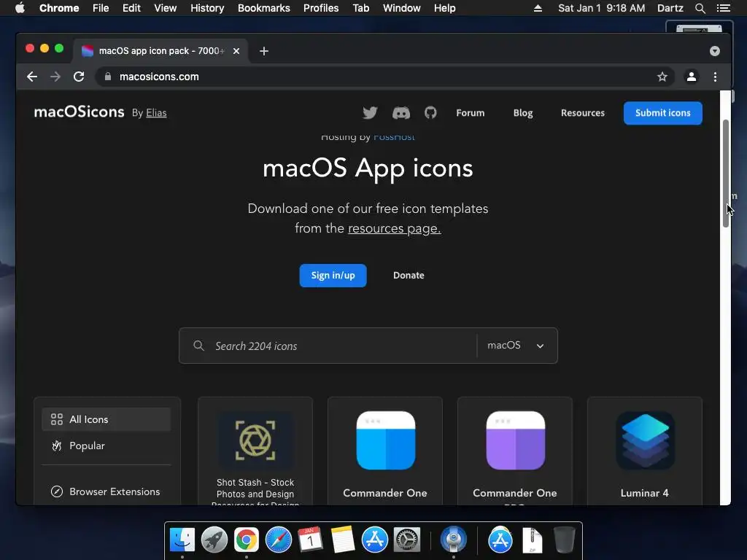The height and width of the screenshot is (560, 747).
Task: Open the Window menu
Action: (x=402, y=8)
